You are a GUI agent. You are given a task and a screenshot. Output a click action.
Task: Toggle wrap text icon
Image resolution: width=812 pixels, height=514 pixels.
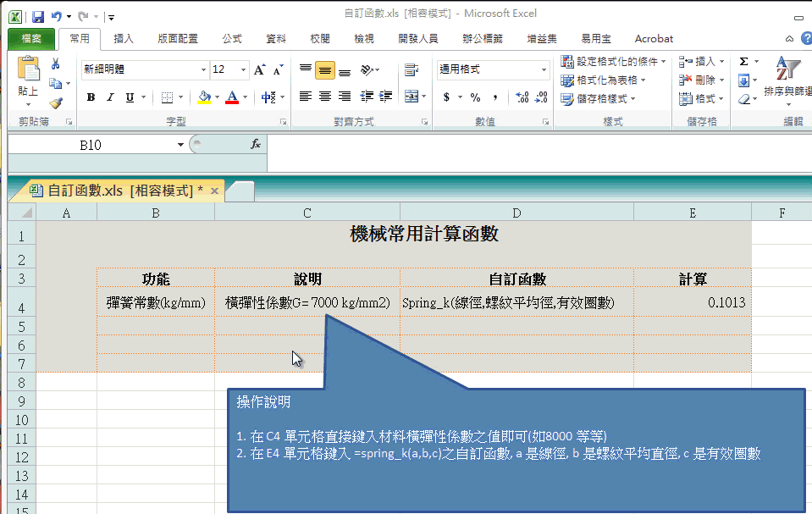412,69
